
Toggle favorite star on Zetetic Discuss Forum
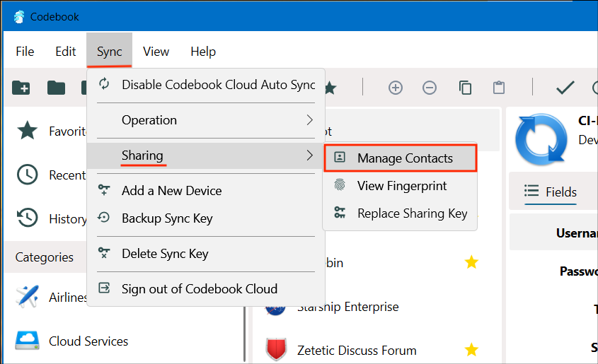click(x=471, y=350)
